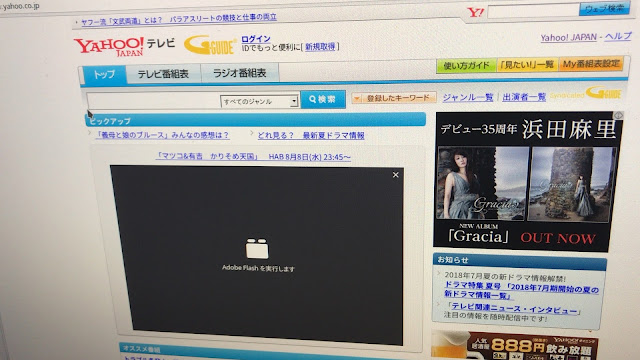Switch to the テレビ番組表 tab

tap(163, 74)
